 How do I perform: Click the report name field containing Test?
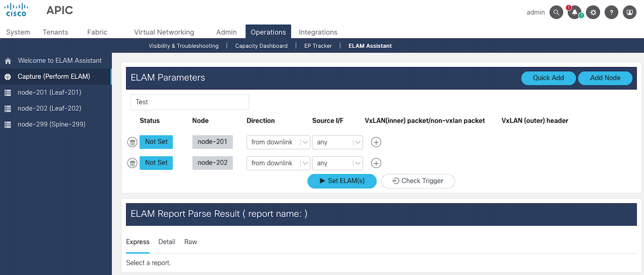pos(190,102)
